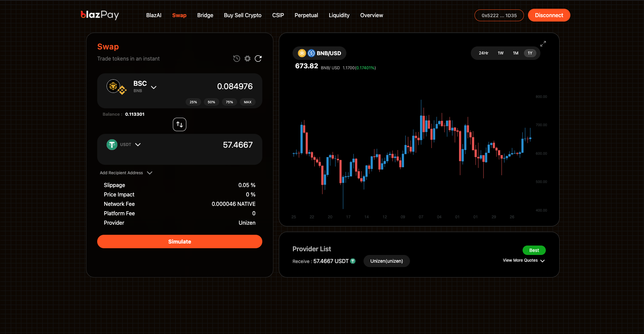This screenshot has width=644, height=334.
Task: Open the Perpetual page
Action: coord(306,15)
